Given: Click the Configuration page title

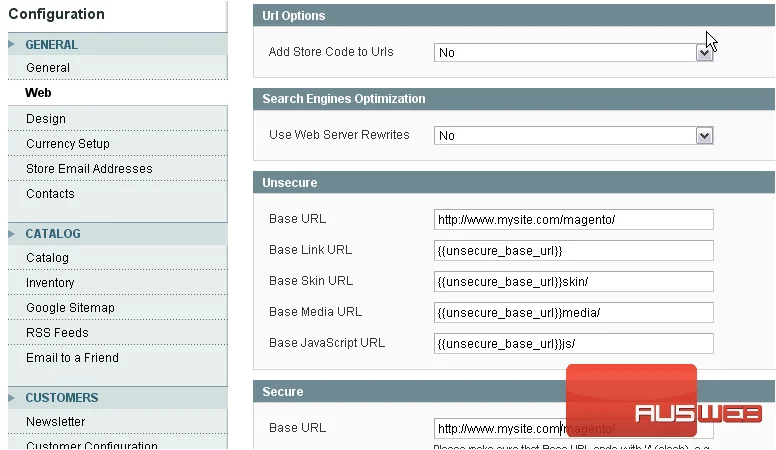Looking at the screenshot, I should 56,14.
